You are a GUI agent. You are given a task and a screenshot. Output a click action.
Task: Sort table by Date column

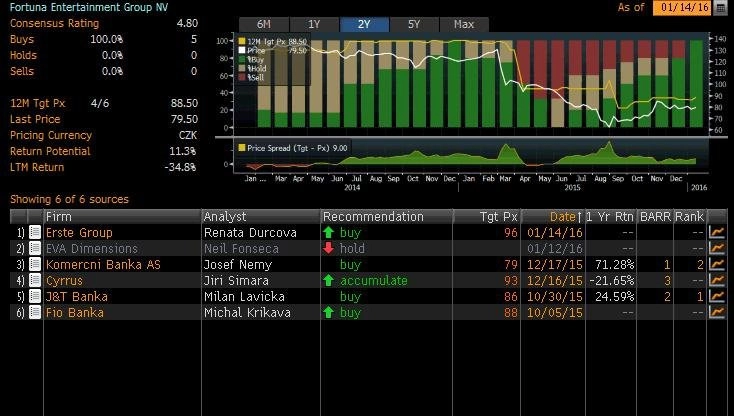(x=553, y=217)
